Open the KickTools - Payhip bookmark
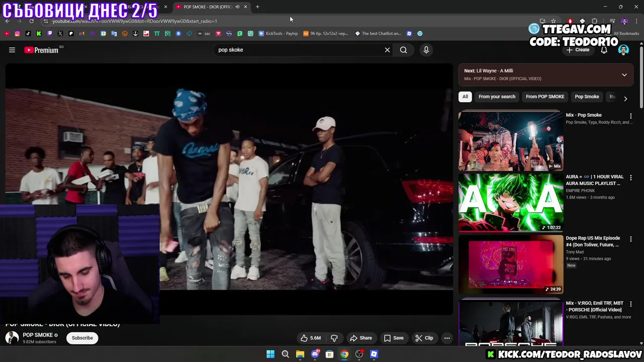644x362 pixels. coord(278,34)
